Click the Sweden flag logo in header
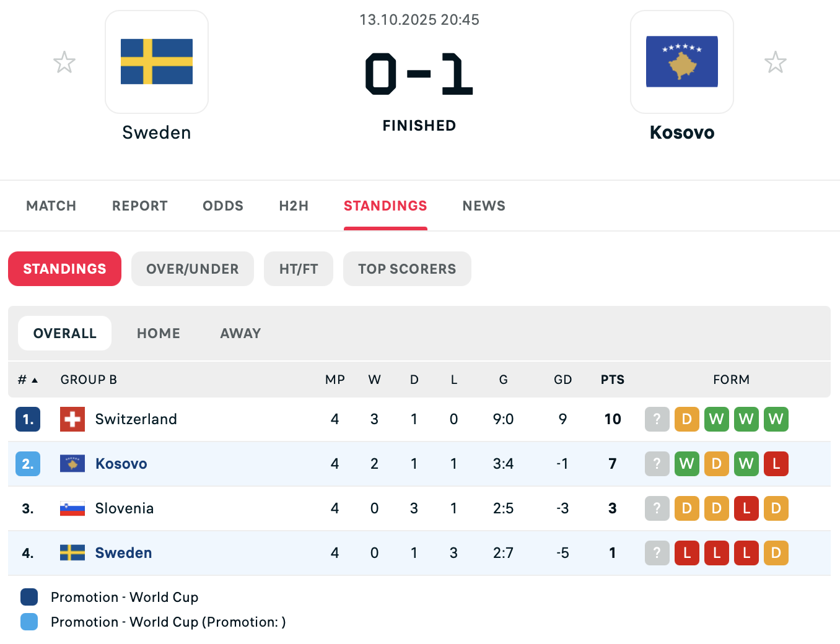Image resolution: width=840 pixels, height=644 pixels. coord(157,62)
